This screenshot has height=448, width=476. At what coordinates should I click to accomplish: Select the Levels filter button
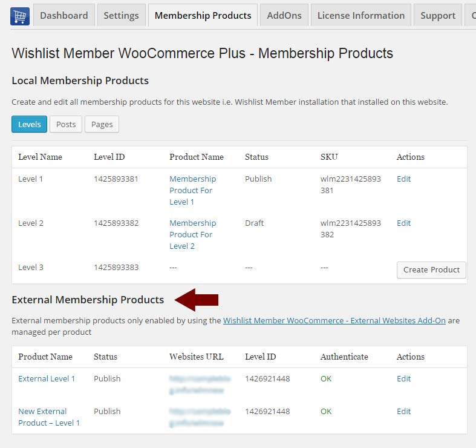(x=30, y=124)
